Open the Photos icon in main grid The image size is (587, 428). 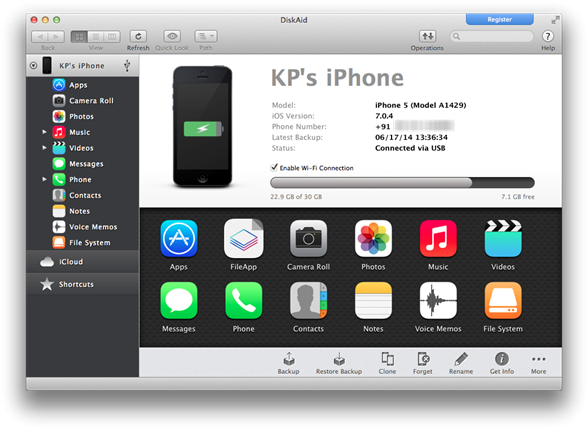point(373,239)
